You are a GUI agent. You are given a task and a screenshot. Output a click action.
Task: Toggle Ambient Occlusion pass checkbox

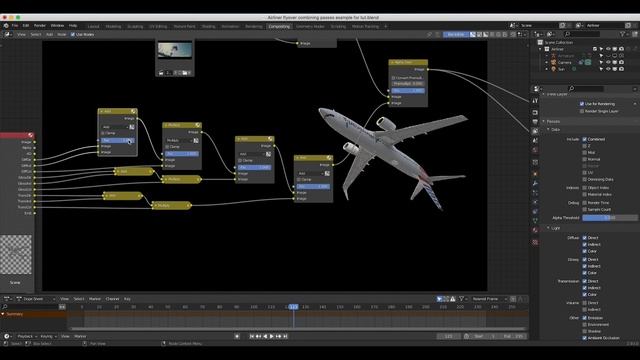(x=585, y=338)
